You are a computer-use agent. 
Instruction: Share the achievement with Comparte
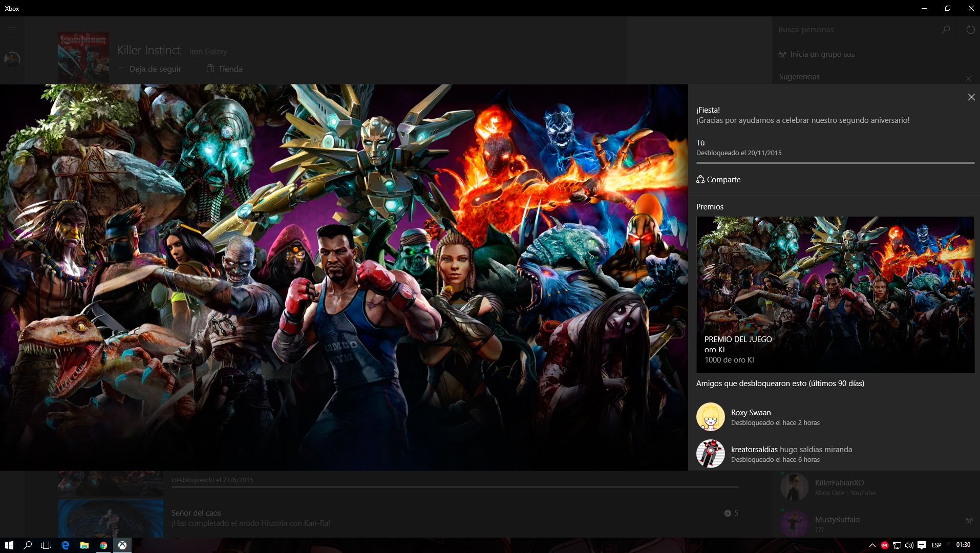[718, 180]
